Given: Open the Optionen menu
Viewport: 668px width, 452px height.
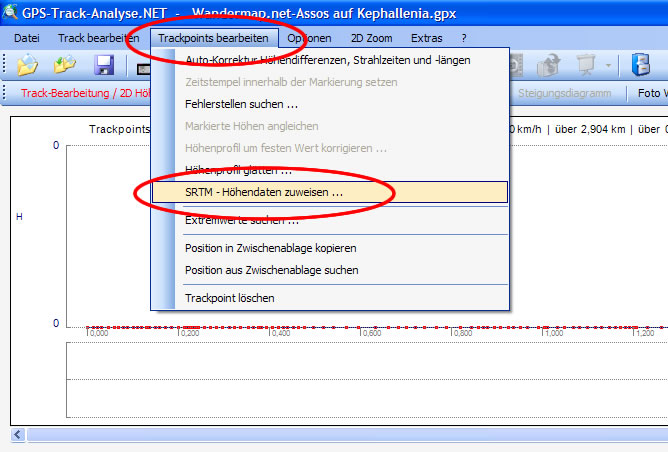Looking at the screenshot, I should (x=309, y=37).
